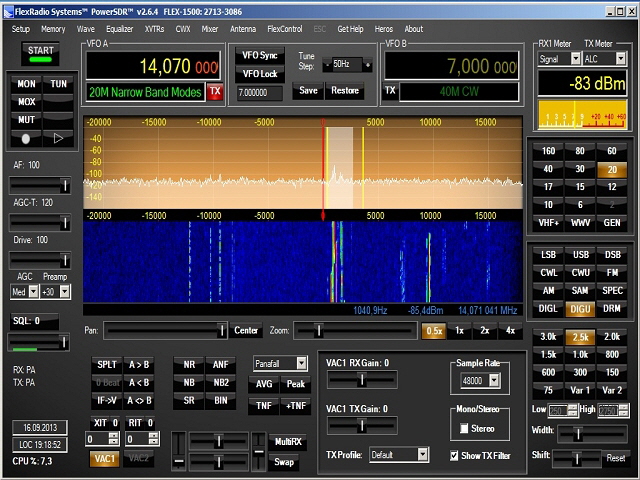Screen dimensions: 640x480
Task: Click the TNF button
Action: coord(264,406)
